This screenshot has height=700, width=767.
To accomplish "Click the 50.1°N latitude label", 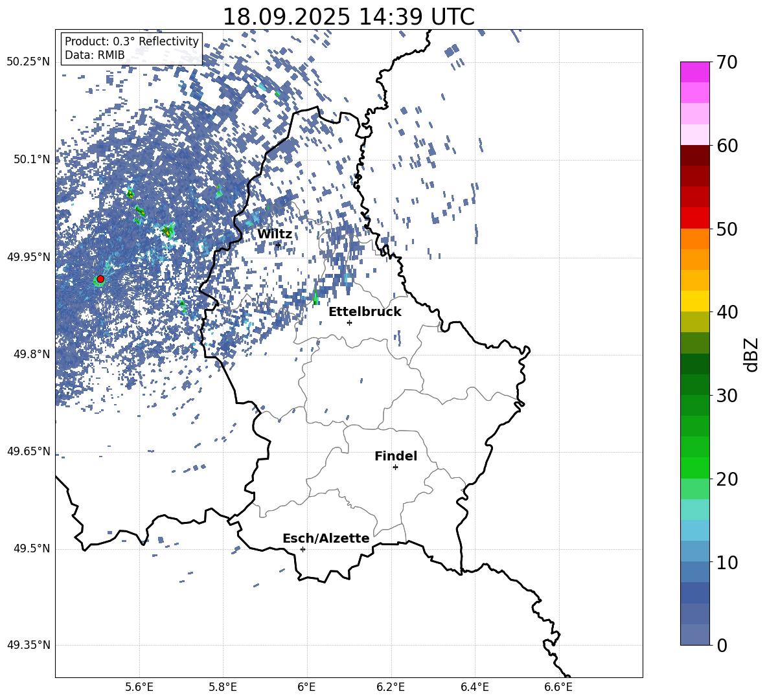I will [x=32, y=159].
